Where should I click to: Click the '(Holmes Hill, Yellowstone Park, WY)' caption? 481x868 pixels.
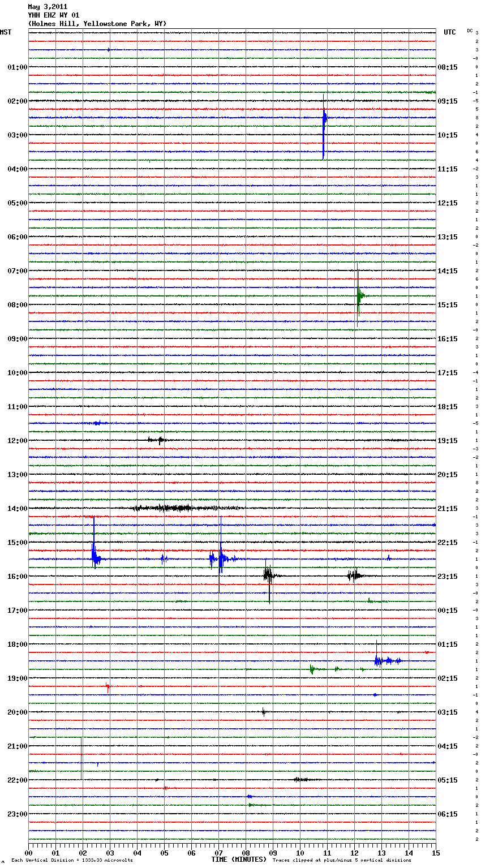(97, 24)
